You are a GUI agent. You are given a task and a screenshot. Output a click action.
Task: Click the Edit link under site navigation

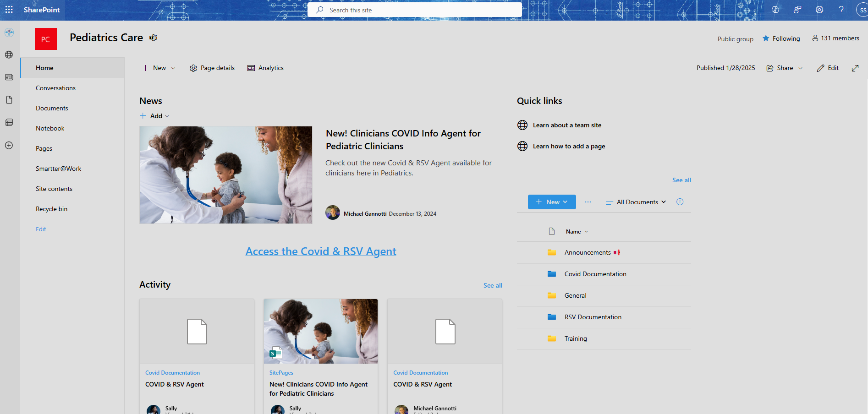pyautogui.click(x=41, y=229)
